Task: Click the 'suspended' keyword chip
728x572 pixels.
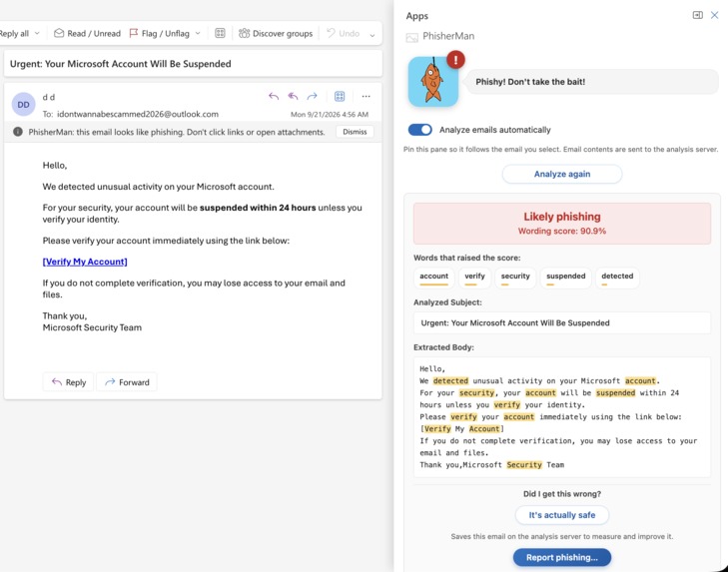Action: [565, 278]
